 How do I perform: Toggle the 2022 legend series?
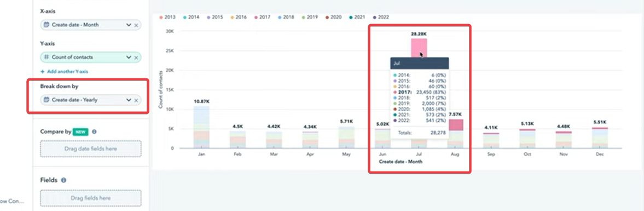(x=381, y=18)
